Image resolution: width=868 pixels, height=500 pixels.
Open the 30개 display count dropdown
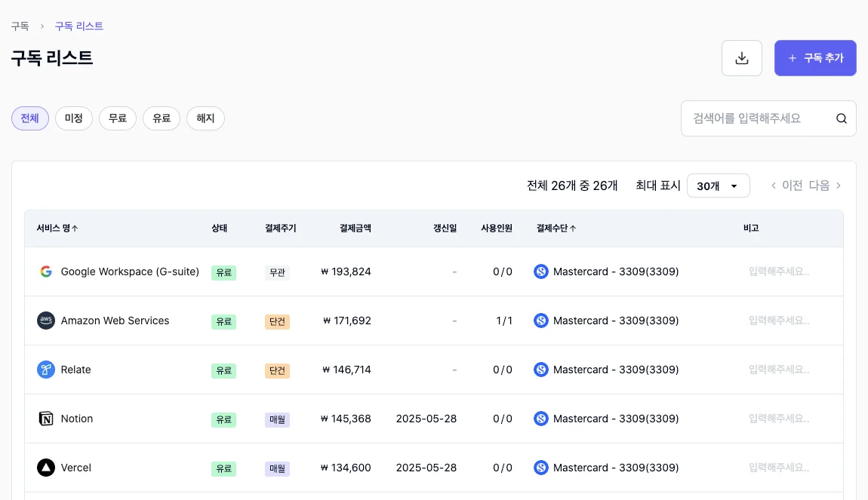(718, 186)
